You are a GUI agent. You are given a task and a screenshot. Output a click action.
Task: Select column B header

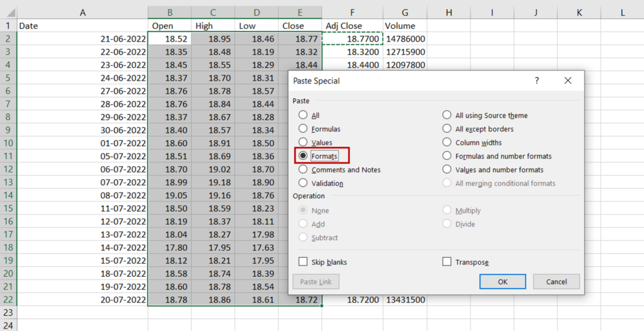coord(170,13)
